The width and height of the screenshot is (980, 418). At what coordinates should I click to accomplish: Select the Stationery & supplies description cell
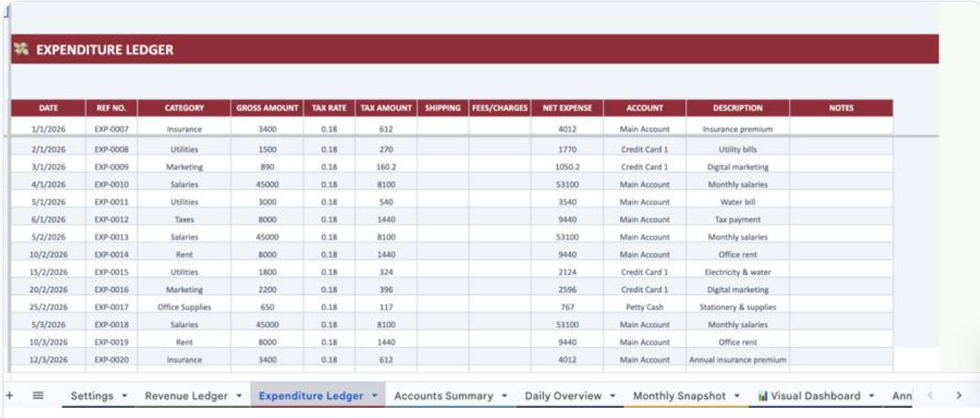pos(738,307)
